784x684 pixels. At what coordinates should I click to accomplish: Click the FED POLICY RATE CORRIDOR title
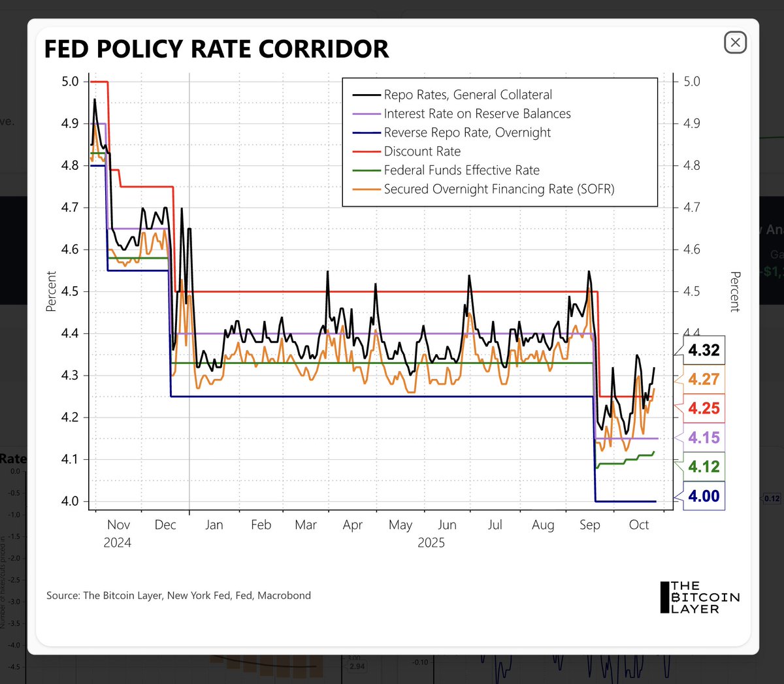click(x=216, y=49)
